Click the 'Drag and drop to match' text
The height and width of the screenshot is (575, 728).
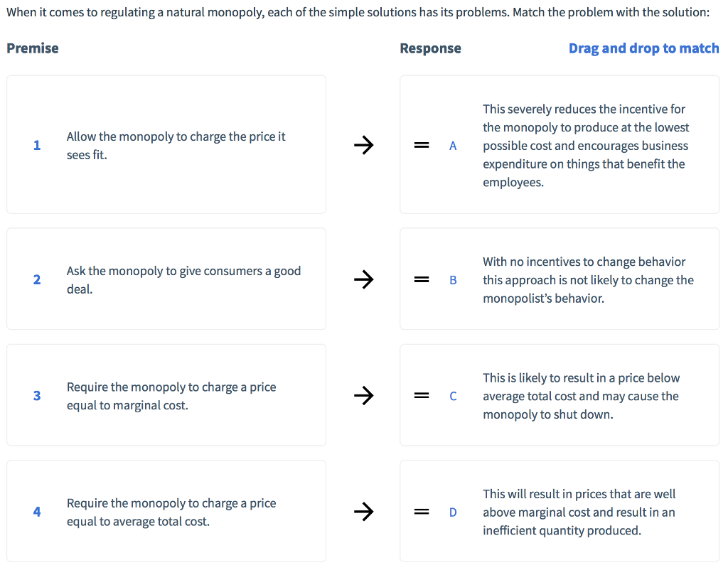(x=643, y=48)
